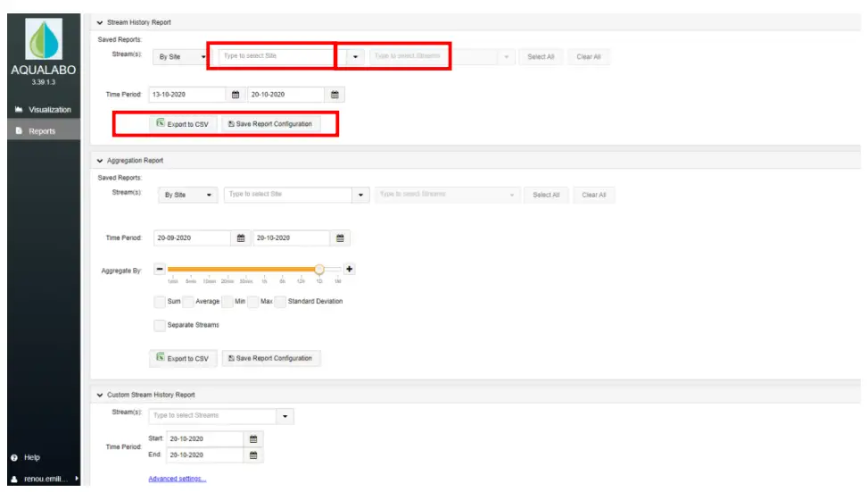Open the By Site dropdown in Stream History Report
The image size is (868, 492).
point(182,56)
